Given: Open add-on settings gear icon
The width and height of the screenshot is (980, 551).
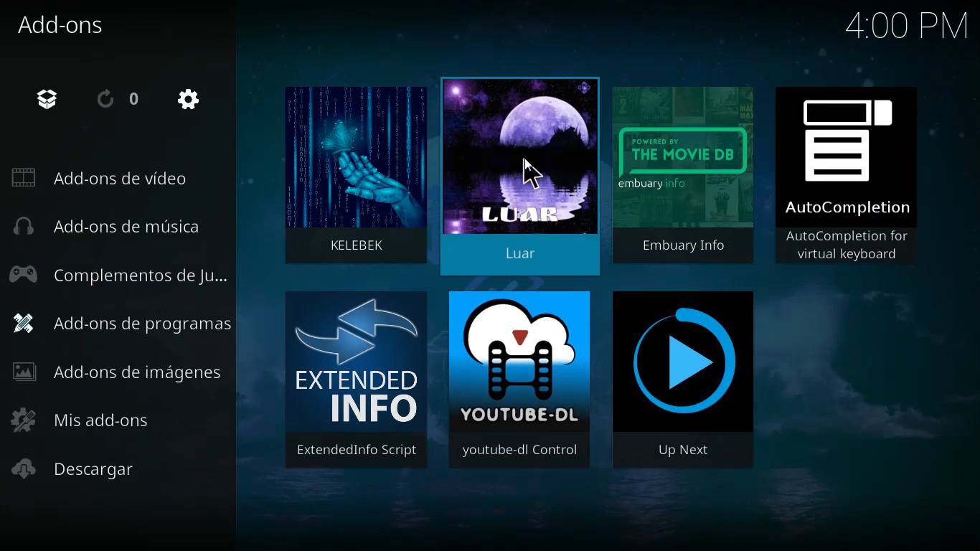Looking at the screenshot, I should click(x=188, y=99).
